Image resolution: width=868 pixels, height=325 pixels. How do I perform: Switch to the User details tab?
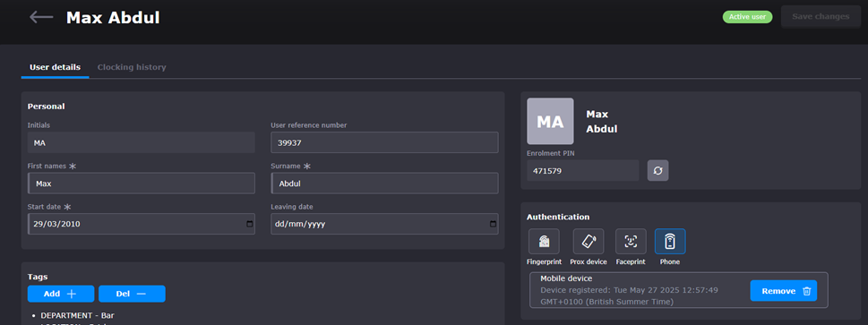tap(55, 67)
